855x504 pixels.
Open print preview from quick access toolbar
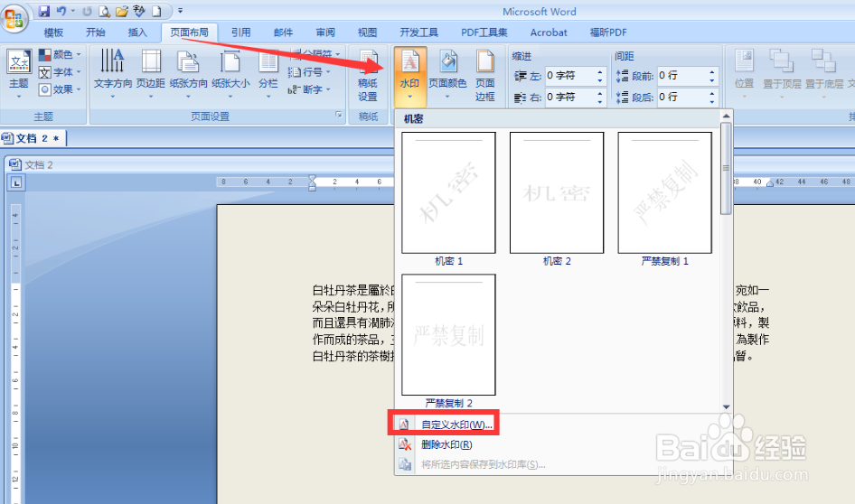click(104, 11)
